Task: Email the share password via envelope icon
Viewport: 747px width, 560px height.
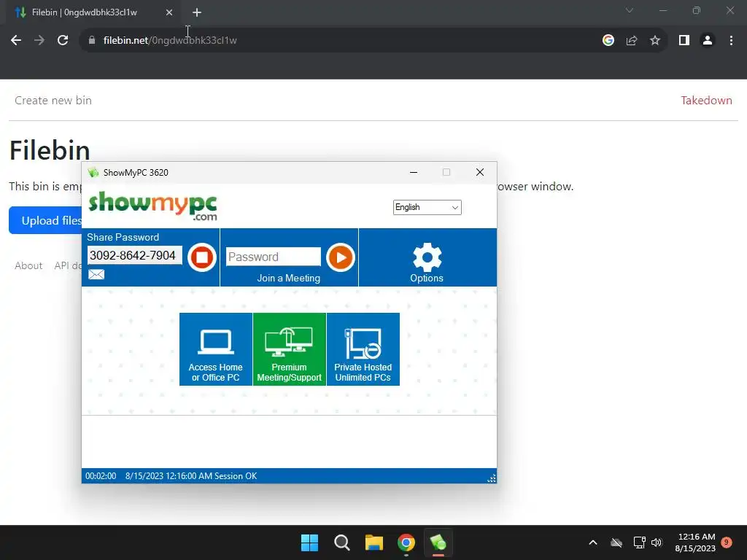Action: click(96, 274)
